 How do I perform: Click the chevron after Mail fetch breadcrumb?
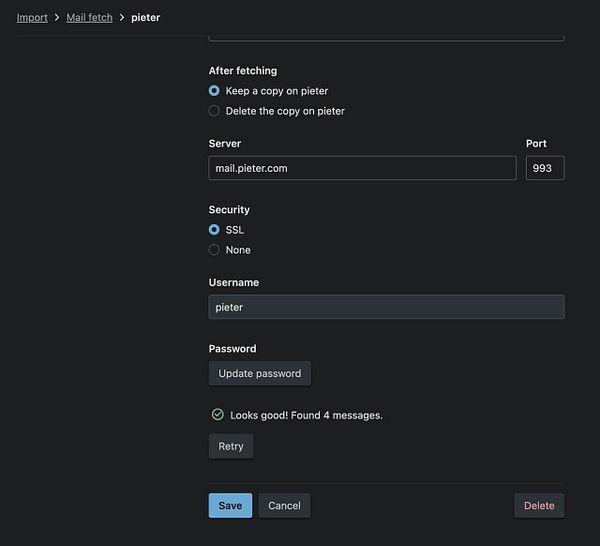122,18
